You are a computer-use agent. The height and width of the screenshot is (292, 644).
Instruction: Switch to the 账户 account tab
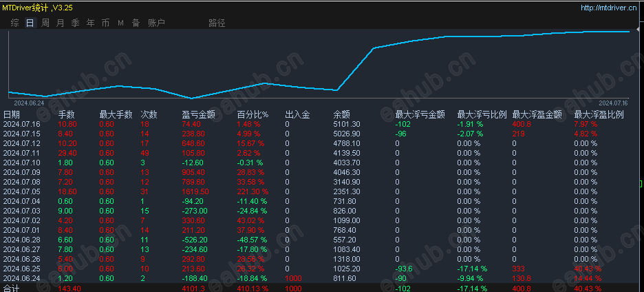pos(156,23)
